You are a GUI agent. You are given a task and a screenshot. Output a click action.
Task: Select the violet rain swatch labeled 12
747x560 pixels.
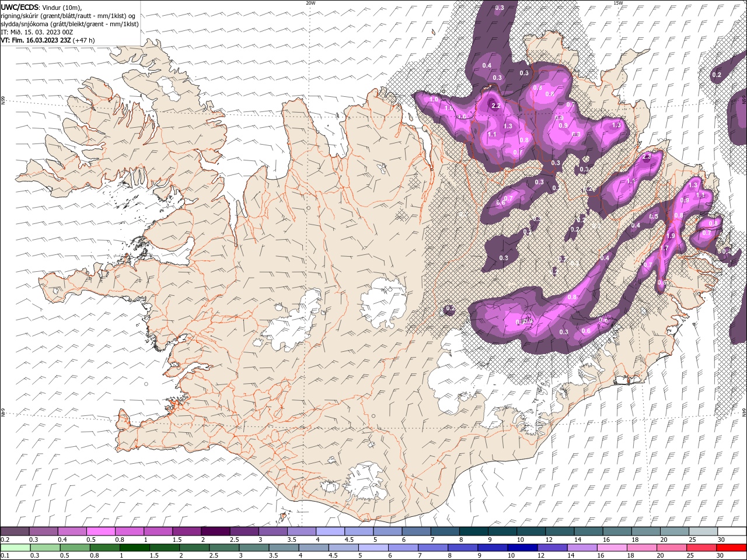point(551,548)
